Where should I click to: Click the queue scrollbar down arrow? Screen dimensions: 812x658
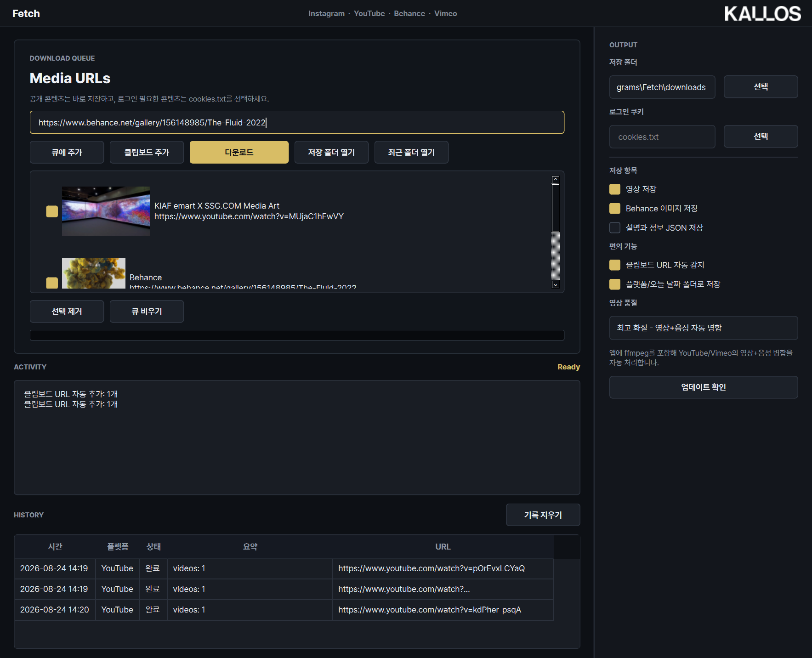tap(555, 284)
